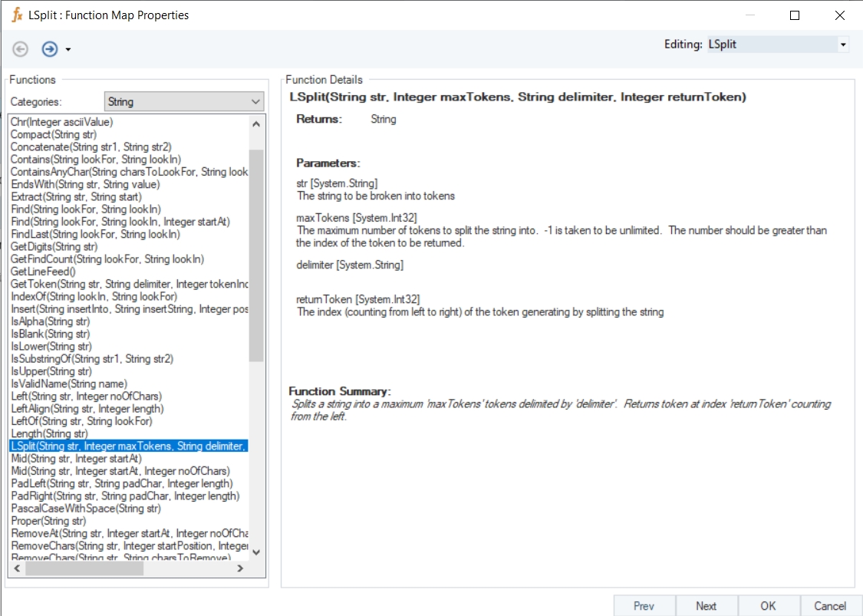863x616 pixels.
Task: Open the navigation history dropdown arrow
Action: click(x=68, y=50)
